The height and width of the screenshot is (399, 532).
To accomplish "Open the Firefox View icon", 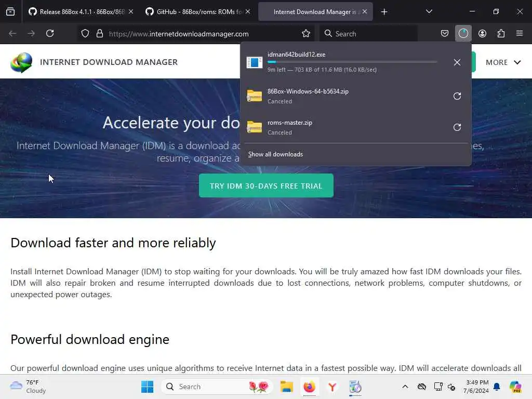I will (x=10, y=12).
